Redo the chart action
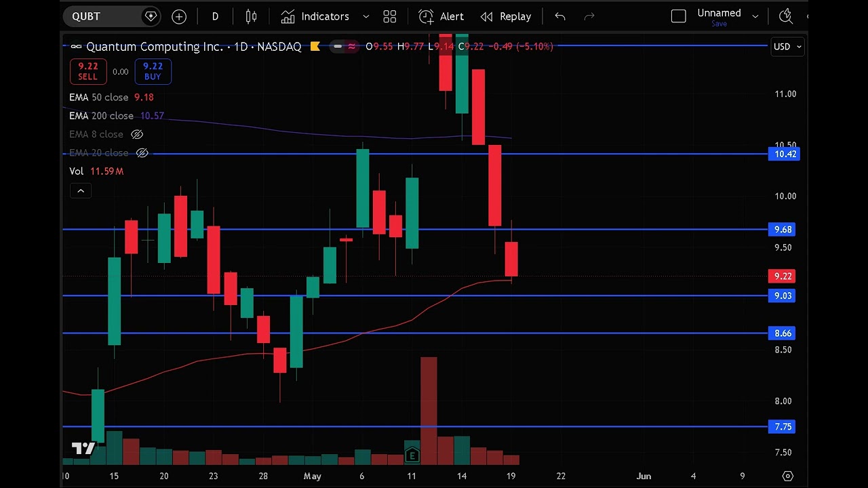Viewport: 868px width, 488px height. pyautogui.click(x=589, y=16)
